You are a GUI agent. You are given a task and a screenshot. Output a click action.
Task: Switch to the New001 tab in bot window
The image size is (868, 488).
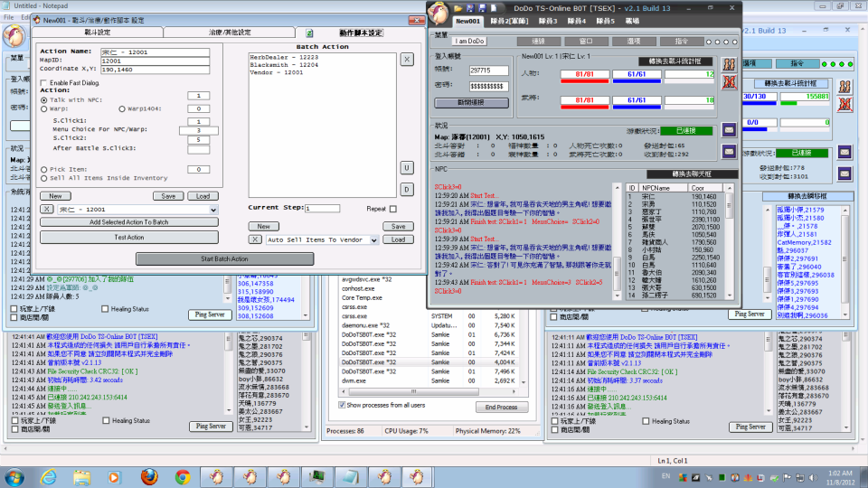(467, 21)
